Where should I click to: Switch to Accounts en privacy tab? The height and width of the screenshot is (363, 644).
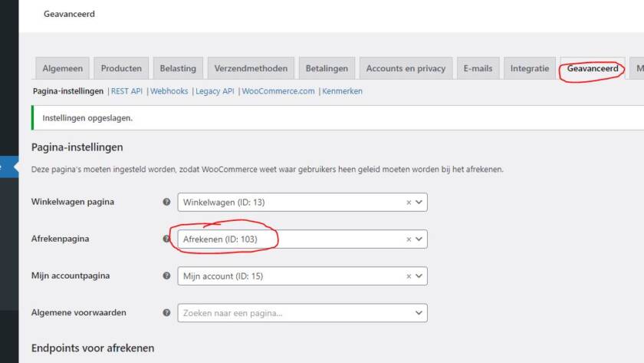click(406, 68)
